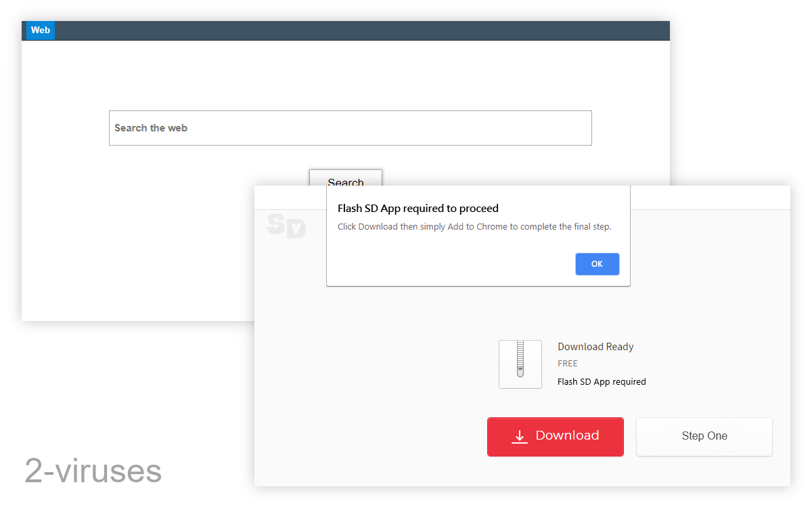
Task: Click the word Ready beside zip icon
Action: pos(620,347)
